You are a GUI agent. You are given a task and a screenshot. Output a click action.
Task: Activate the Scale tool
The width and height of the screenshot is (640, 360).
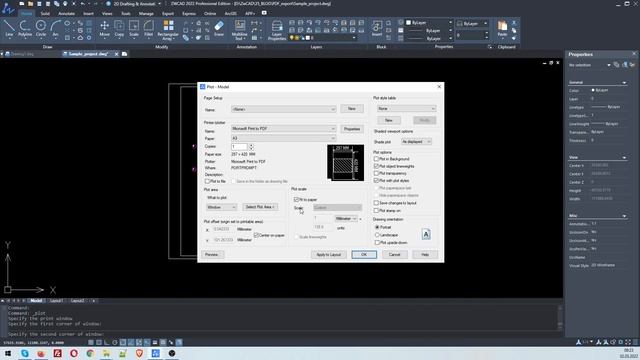pos(134,29)
